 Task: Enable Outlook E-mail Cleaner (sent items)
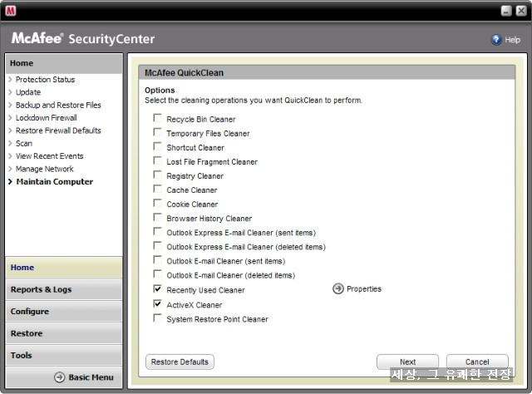(157, 259)
